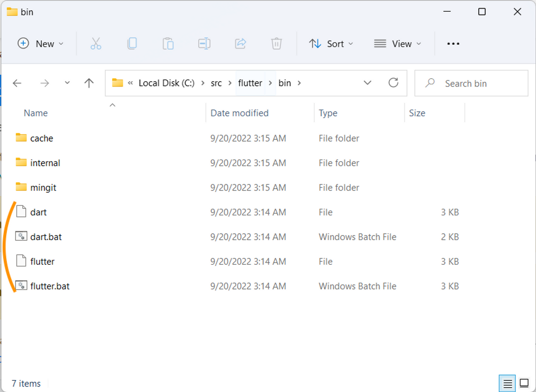Click the Share icon

(240, 44)
